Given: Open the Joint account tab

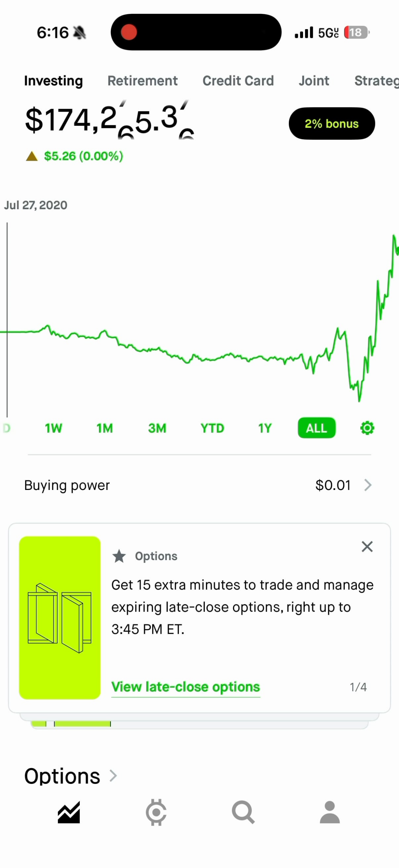Looking at the screenshot, I should [314, 81].
